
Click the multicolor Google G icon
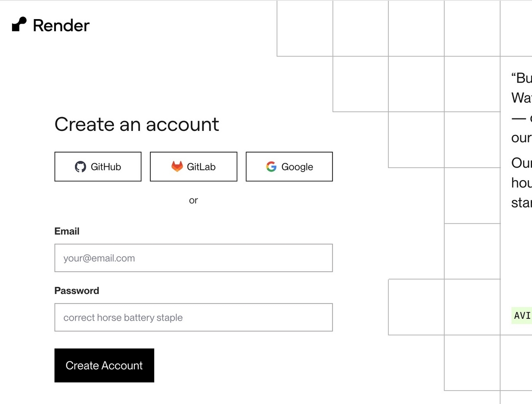click(271, 167)
